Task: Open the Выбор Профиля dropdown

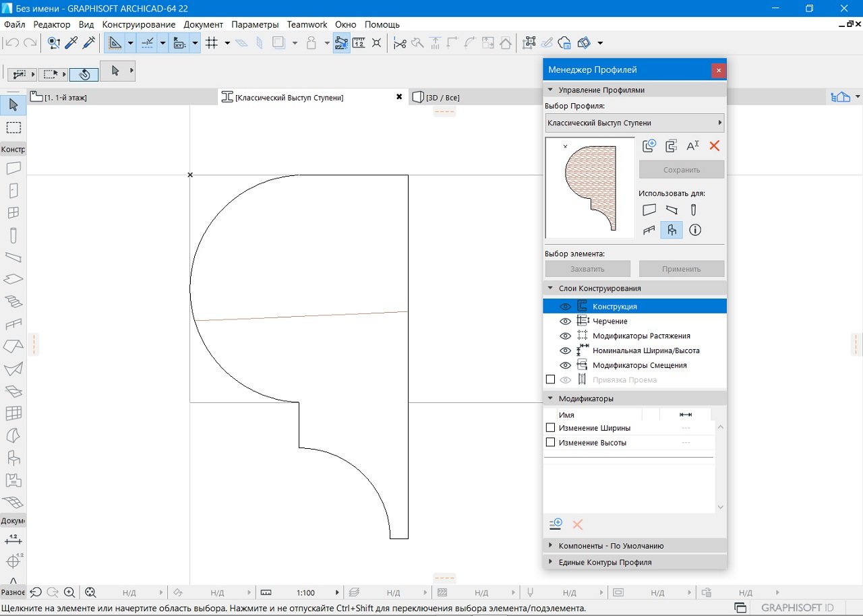Action: coord(634,123)
